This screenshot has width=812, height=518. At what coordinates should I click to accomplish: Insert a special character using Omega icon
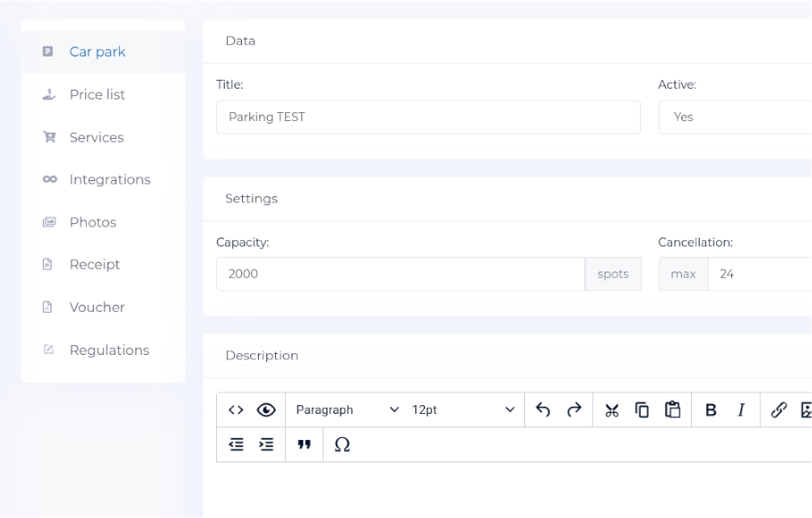[x=341, y=445]
